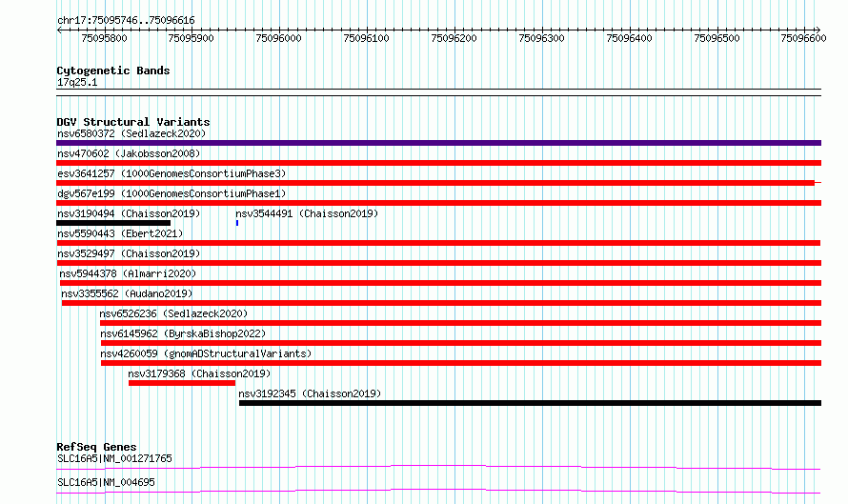Open nsv4260059 (gnomADStructuralVariants) label

[x=206, y=353]
